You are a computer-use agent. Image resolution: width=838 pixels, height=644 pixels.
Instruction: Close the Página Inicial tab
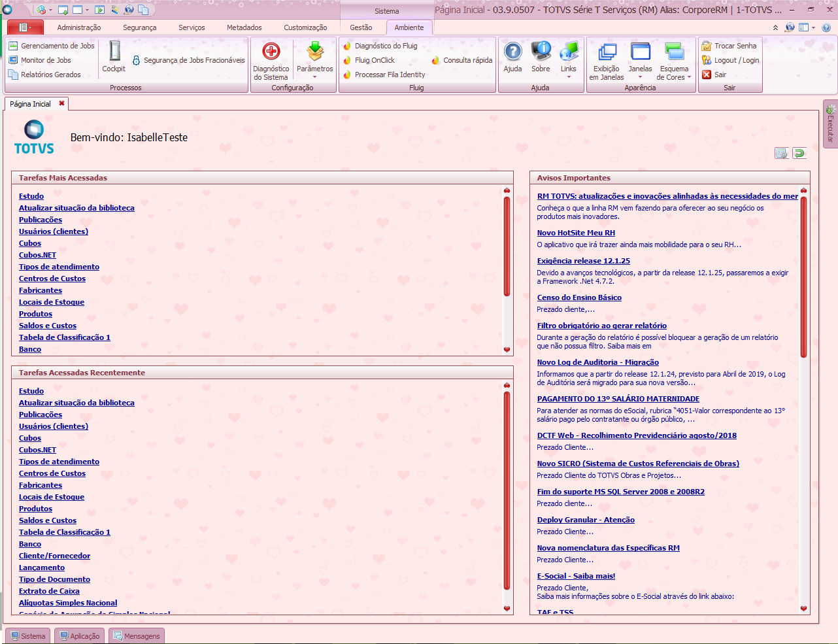61,103
